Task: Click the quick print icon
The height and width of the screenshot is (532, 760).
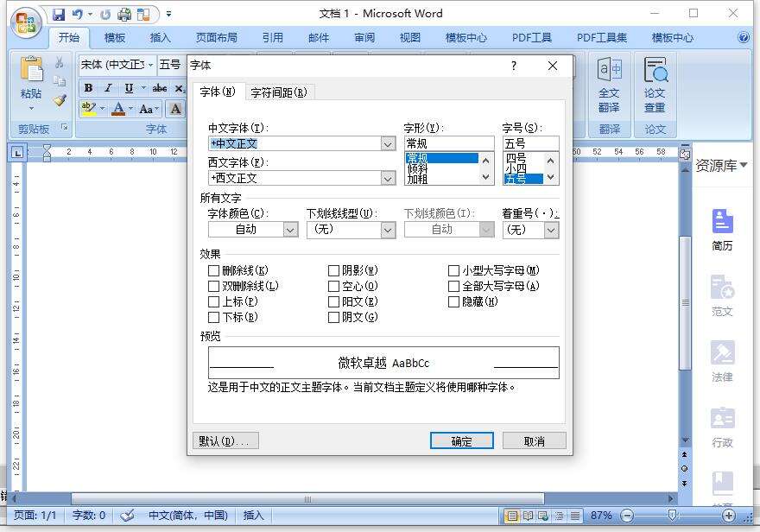Action: (x=124, y=15)
